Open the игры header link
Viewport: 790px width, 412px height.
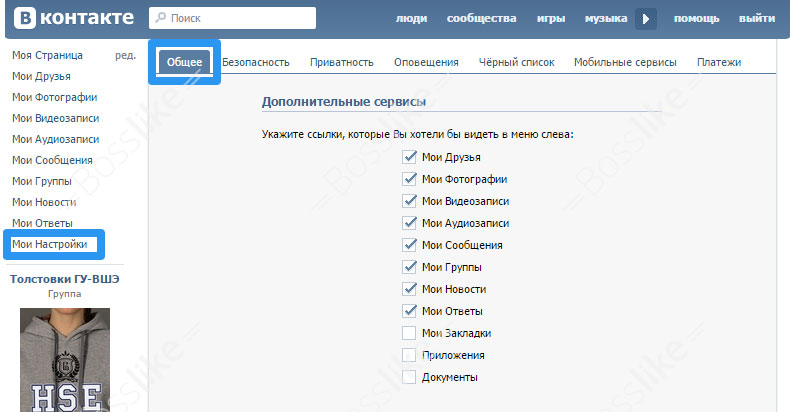(551, 19)
